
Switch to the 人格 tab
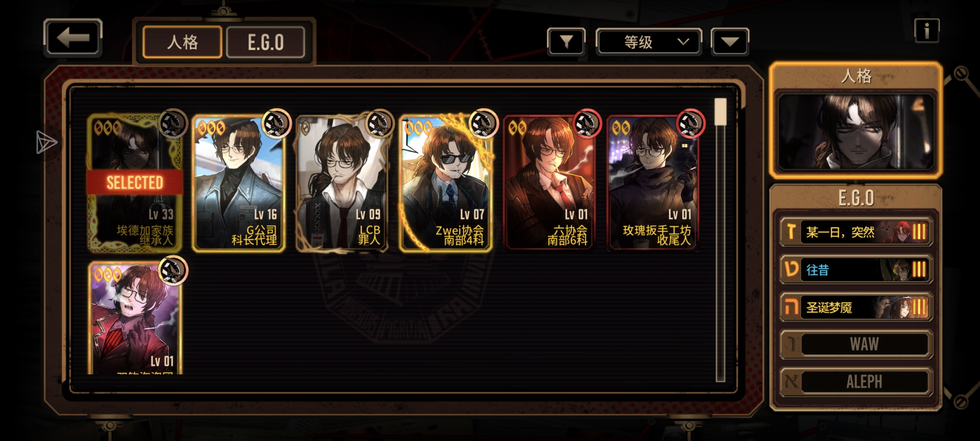pos(182,42)
